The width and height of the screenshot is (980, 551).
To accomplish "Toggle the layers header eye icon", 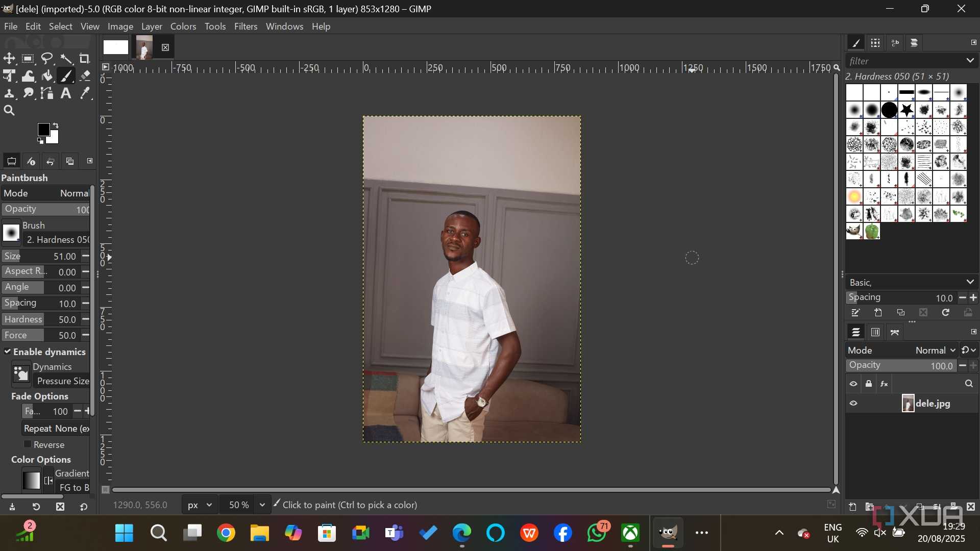I will click(853, 384).
